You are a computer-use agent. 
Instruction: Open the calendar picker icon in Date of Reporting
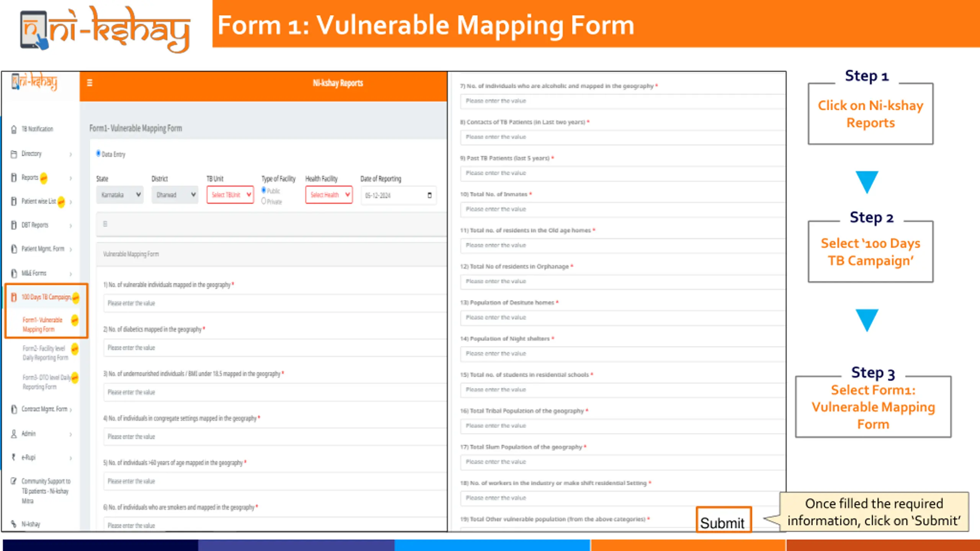click(x=430, y=195)
